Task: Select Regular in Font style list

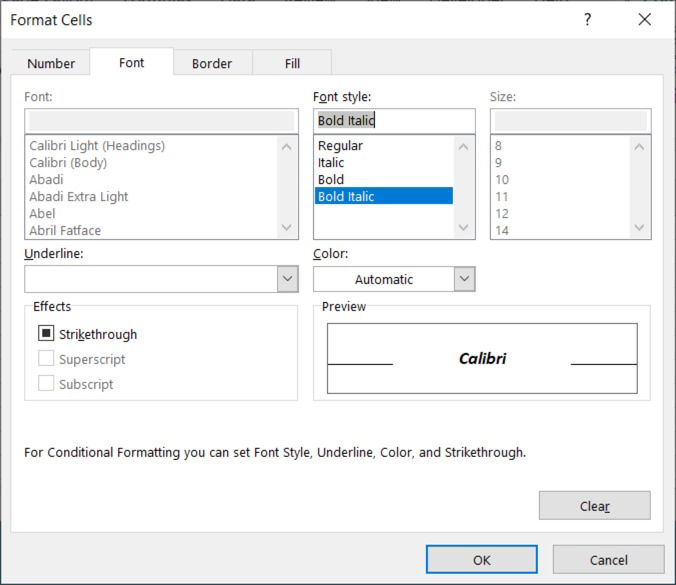Action: [x=340, y=146]
